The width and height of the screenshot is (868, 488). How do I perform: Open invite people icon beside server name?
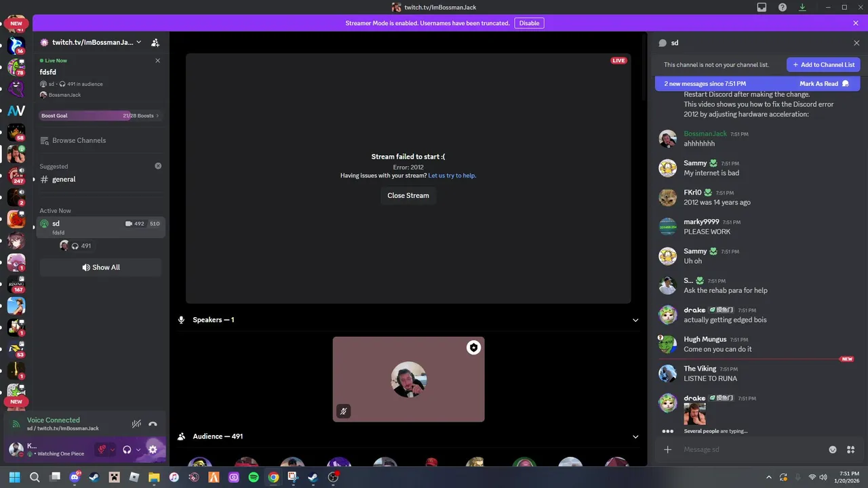click(x=155, y=42)
